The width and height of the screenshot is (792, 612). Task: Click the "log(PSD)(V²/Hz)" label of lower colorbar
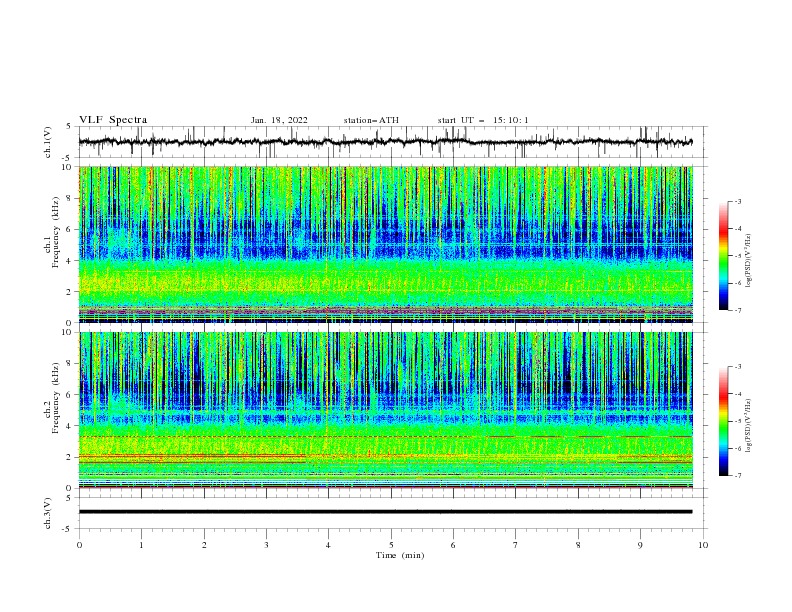click(x=748, y=425)
